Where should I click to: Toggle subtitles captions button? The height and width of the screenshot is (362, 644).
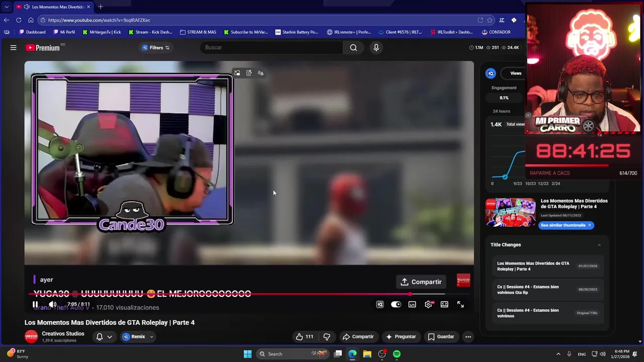(x=412, y=304)
